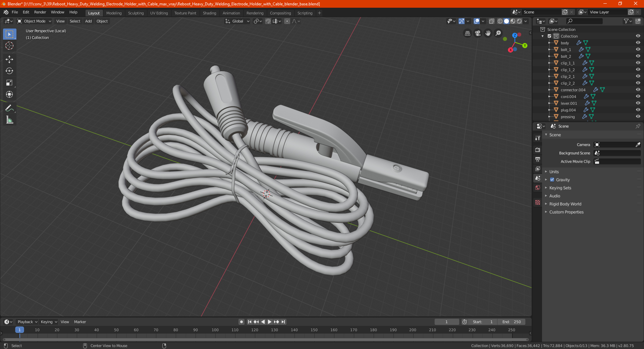Open the Object Mode dropdown
644x349 pixels.
click(34, 21)
